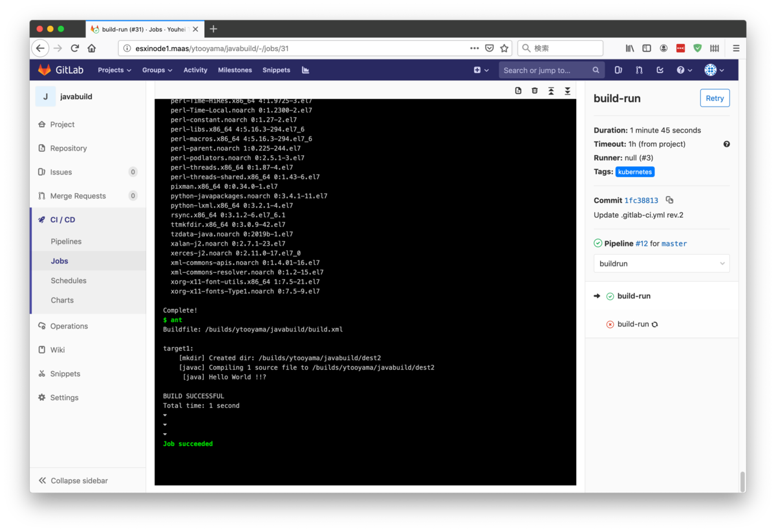Expand the new item plus menu
The height and width of the screenshot is (532, 776).
pyautogui.click(x=479, y=70)
